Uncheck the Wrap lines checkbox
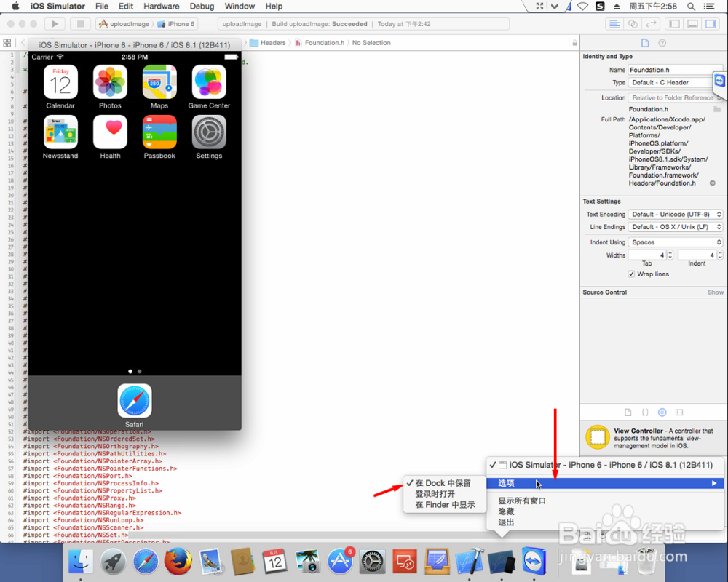The width and height of the screenshot is (728, 582). click(x=632, y=274)
